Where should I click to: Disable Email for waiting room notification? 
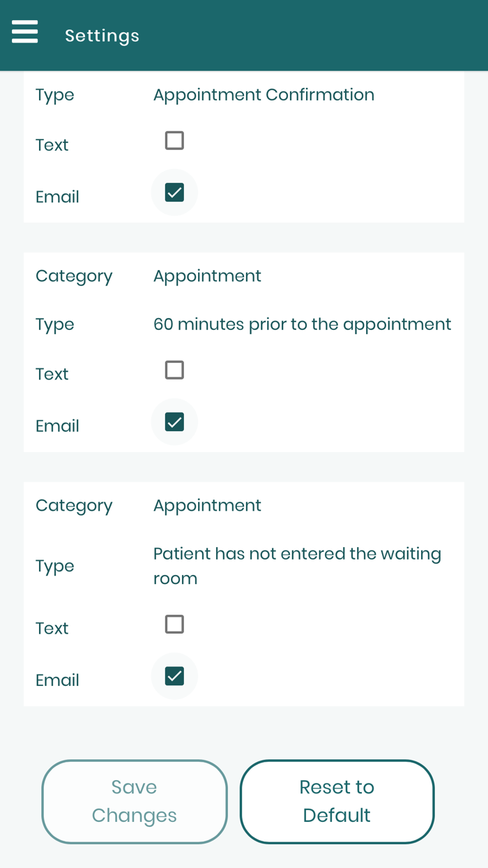point(174,675)
